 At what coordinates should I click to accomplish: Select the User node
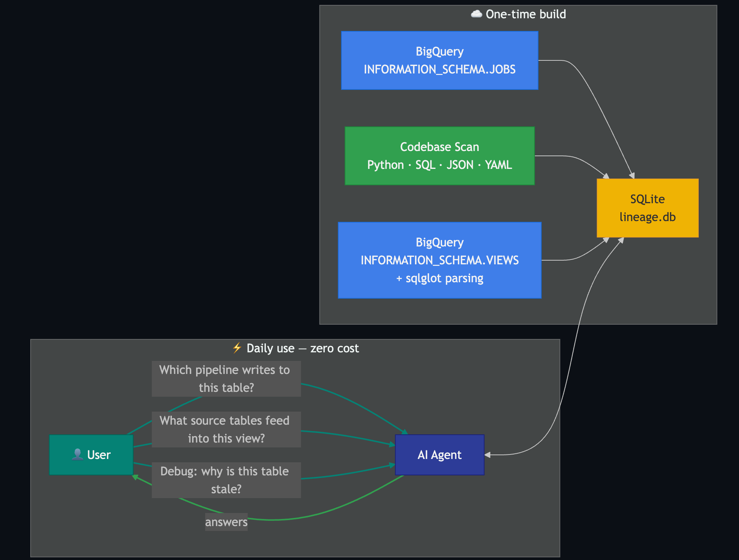[x=91, y=455]
